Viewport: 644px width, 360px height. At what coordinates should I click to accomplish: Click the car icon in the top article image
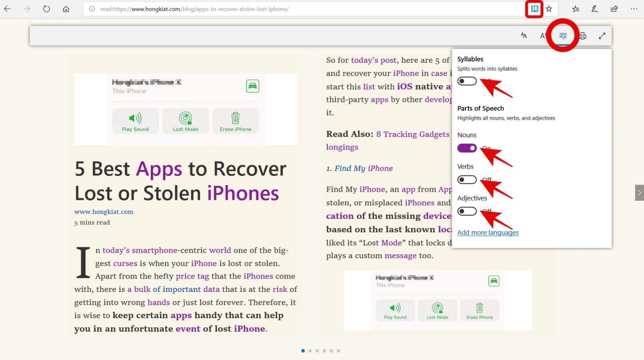point(252,86)
